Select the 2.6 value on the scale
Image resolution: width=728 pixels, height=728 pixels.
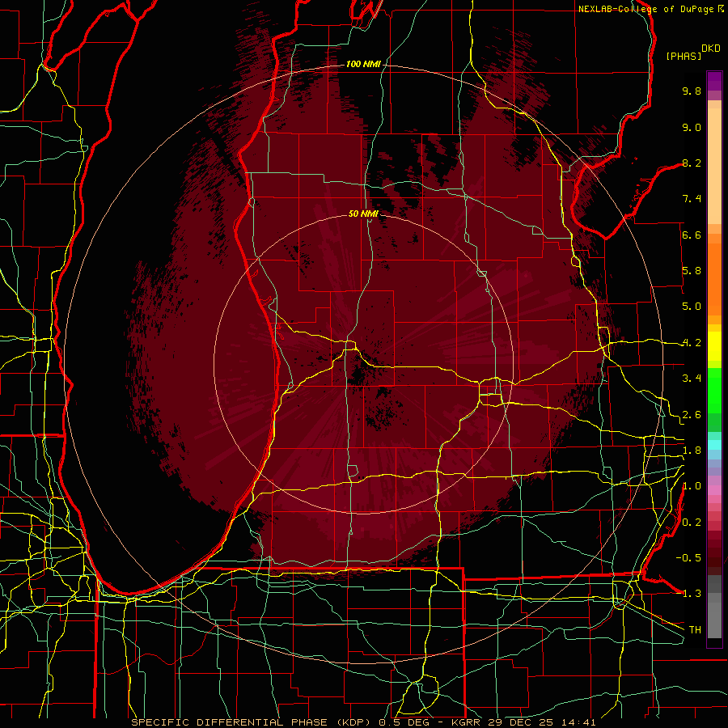coord(692,415)
